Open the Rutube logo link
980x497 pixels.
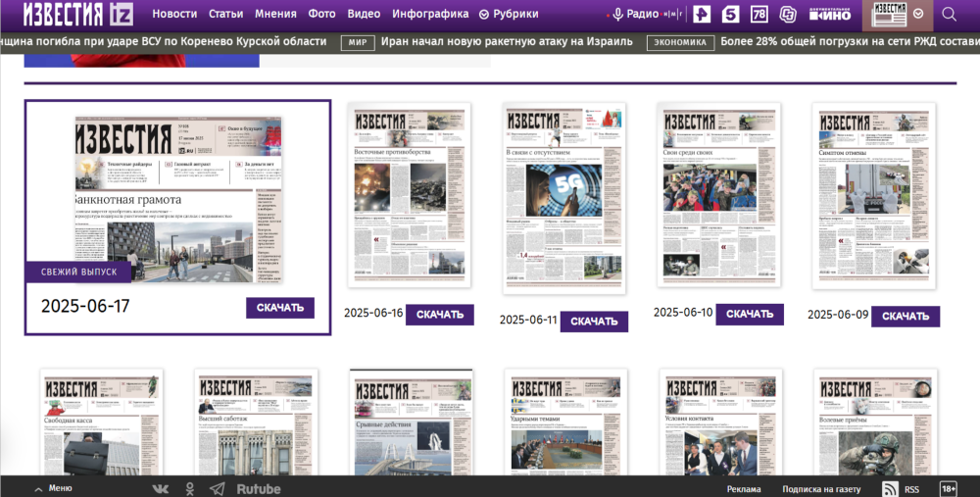point(258,489)
